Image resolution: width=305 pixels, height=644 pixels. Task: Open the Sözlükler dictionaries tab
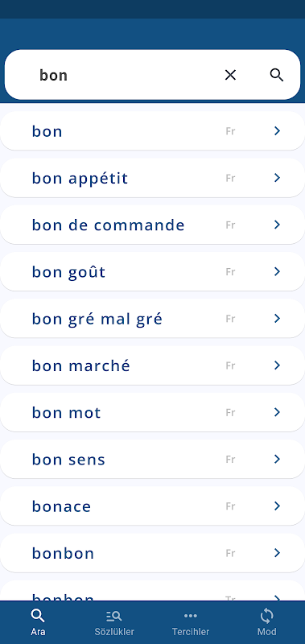[x=114, y=622]
